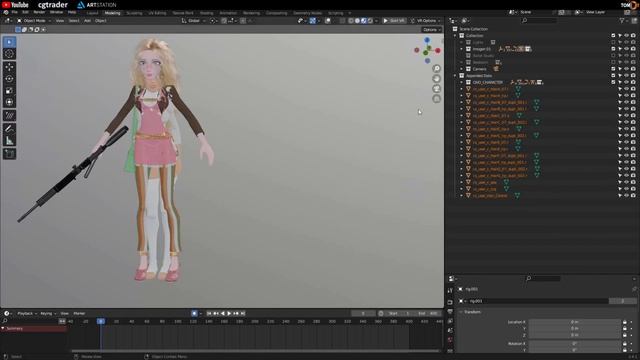This screenshot has width=640, height=360.
Task: Select the Move tool
Action: 9,67
